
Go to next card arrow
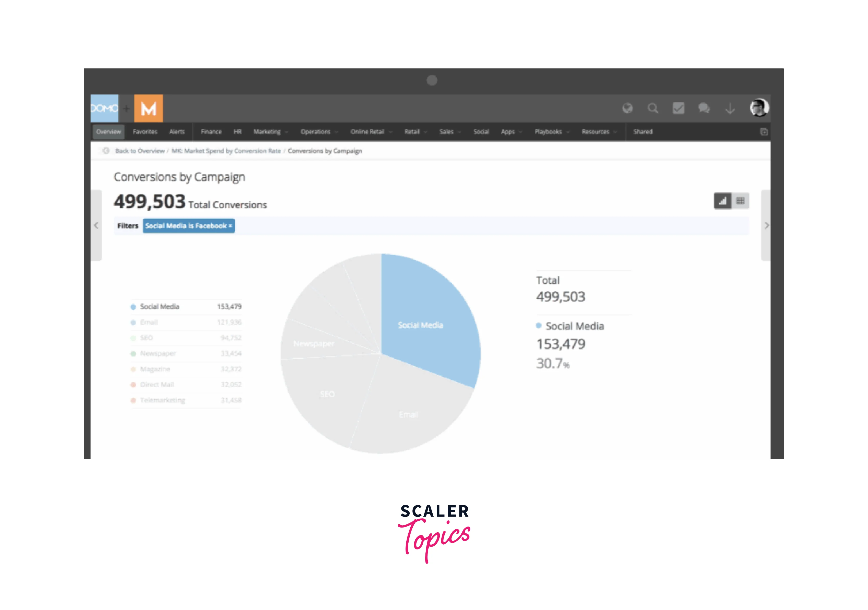[x=766, y=225]
